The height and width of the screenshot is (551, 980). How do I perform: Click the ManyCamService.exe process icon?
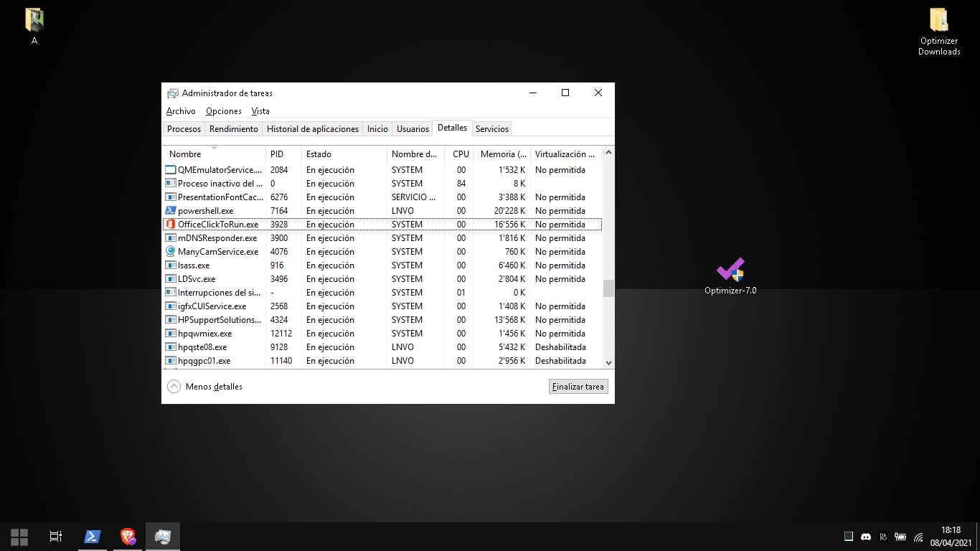[171, 252]
